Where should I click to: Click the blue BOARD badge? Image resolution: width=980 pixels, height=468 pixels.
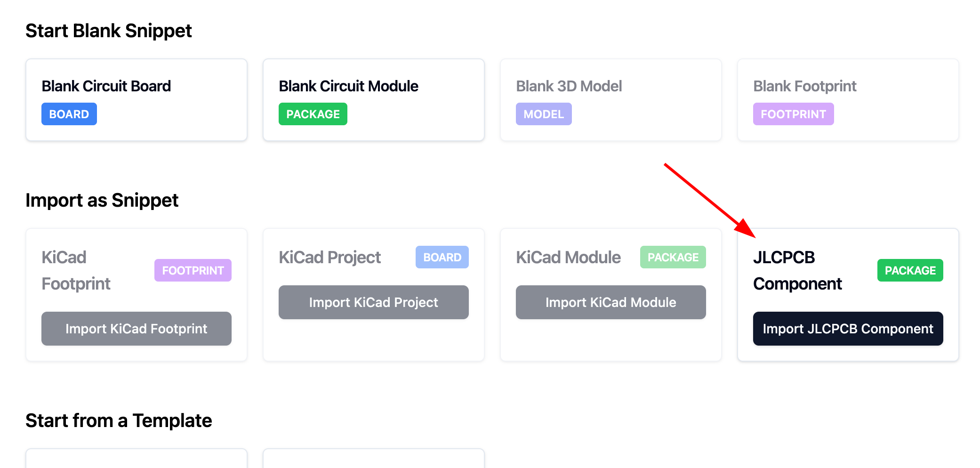[69, 114]
